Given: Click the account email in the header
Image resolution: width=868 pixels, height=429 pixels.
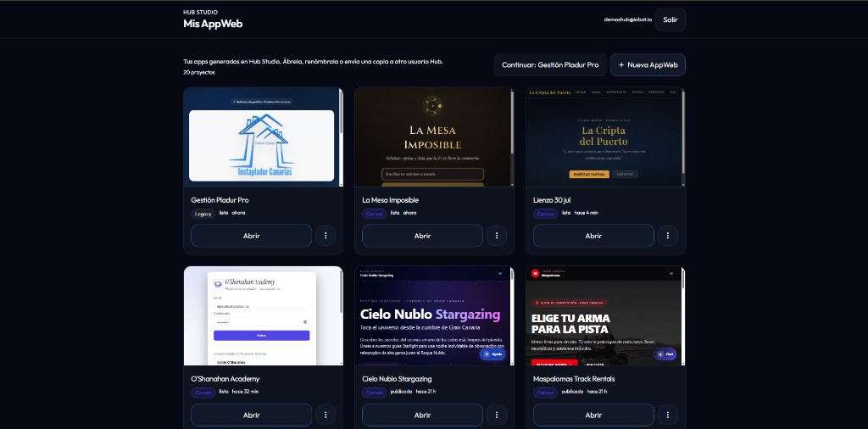Looking at the screenshot, I should [x=628, y=19].
